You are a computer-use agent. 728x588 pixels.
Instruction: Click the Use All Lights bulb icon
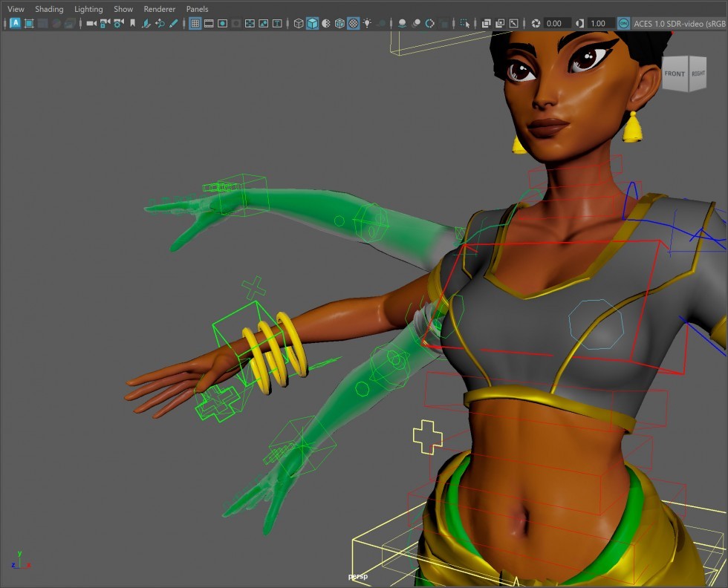pyautogui.click(x=367, y=23)
